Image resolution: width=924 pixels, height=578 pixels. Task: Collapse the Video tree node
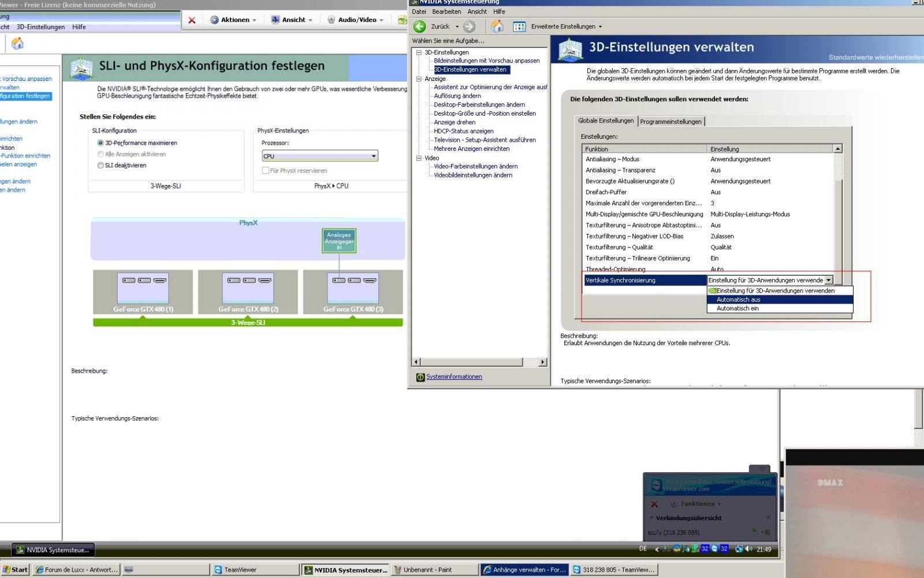[419, 158]
